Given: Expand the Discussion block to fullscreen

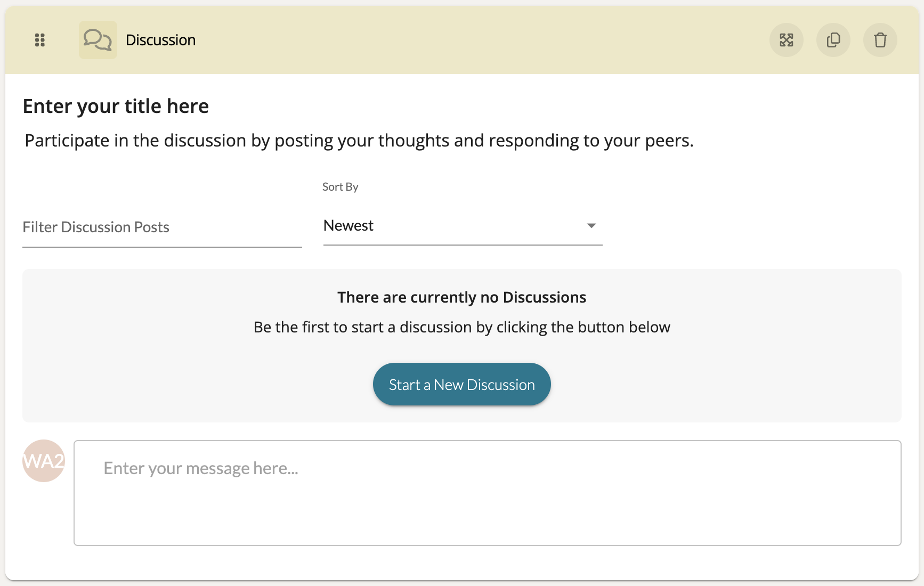Looking at the screenshot, I should click(x=787, y=40).
